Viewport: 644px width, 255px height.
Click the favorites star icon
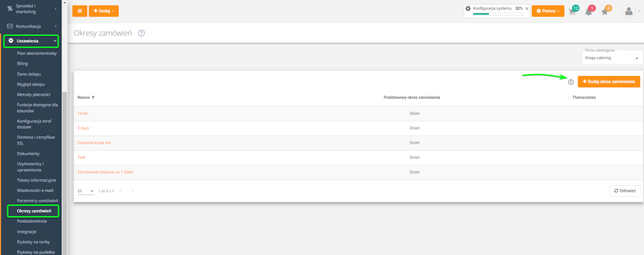[605, 12]
